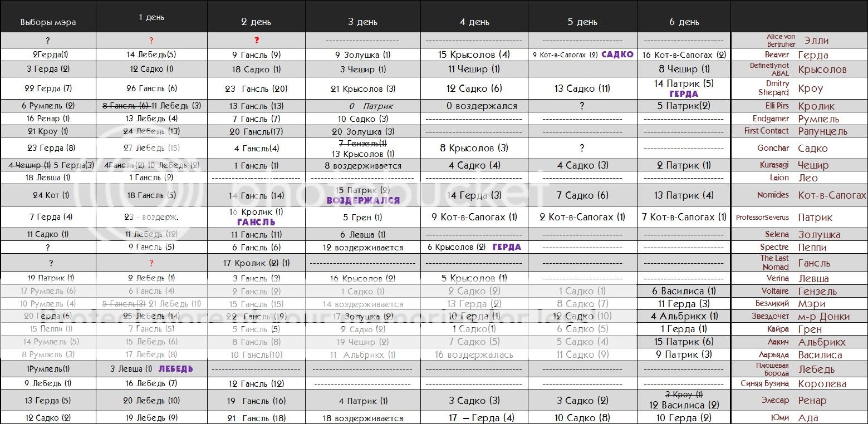Image resolution: width=868 pixels, height=424 pixels.
Task: Select the cell '26 Гансль (6)'
Action: [151, 88]
